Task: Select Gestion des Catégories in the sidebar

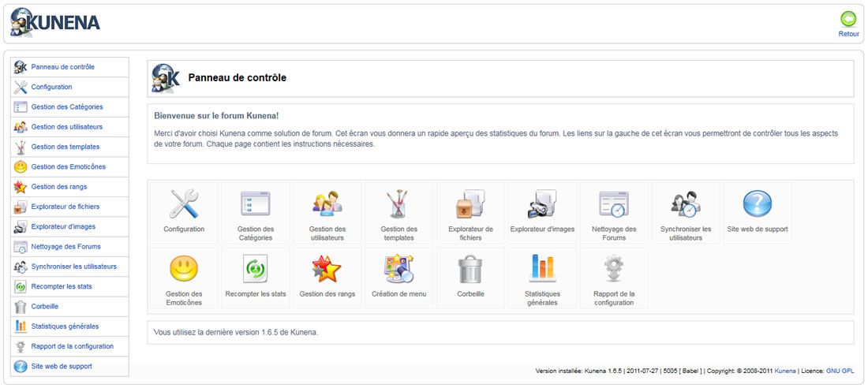Action: pyautogui.click(x=69, y=106)
